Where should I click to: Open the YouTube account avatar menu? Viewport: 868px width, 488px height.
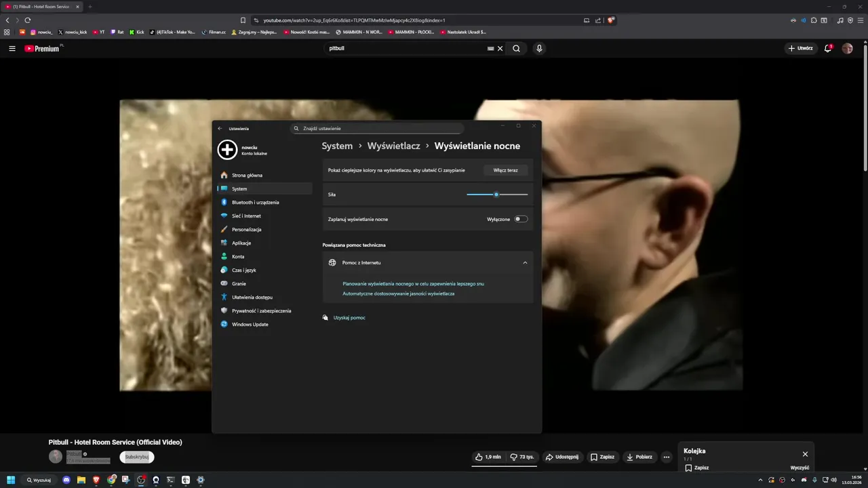(847, 48)
